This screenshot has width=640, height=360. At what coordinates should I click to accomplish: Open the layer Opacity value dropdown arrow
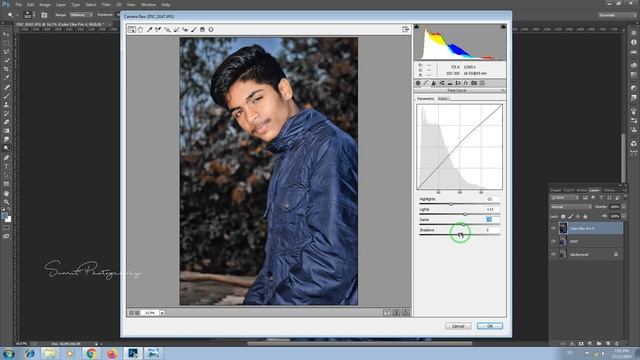click(x=623, y=207)
